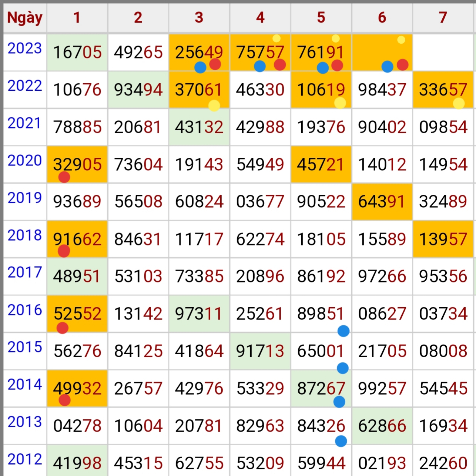Viewport: 476px width, 476px height.
Task: Open the 2023 year link
Action: (25, 48)
